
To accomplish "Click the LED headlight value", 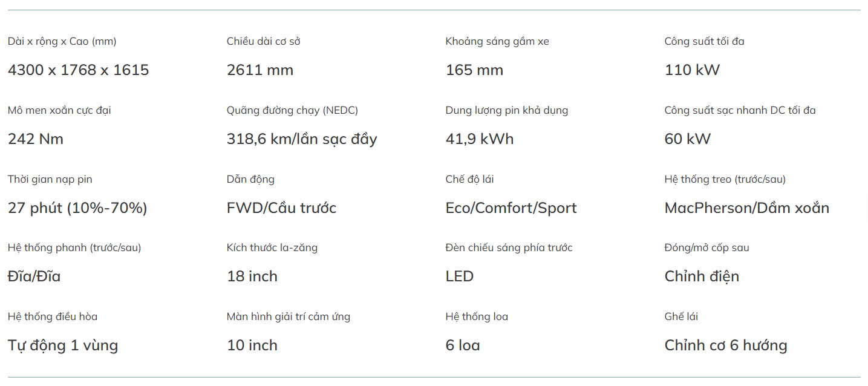I will click(x=459, y=276).
